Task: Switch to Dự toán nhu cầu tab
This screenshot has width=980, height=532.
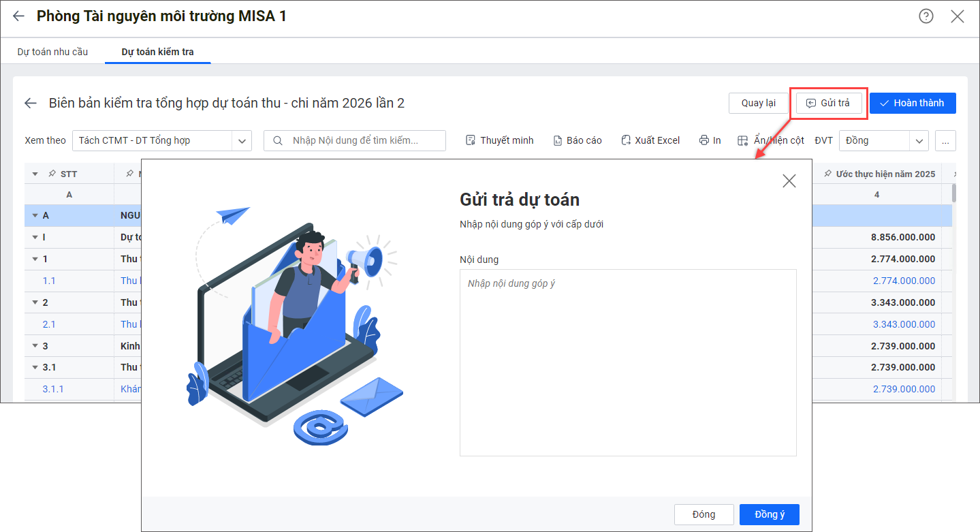Action: tap(52, 52)
